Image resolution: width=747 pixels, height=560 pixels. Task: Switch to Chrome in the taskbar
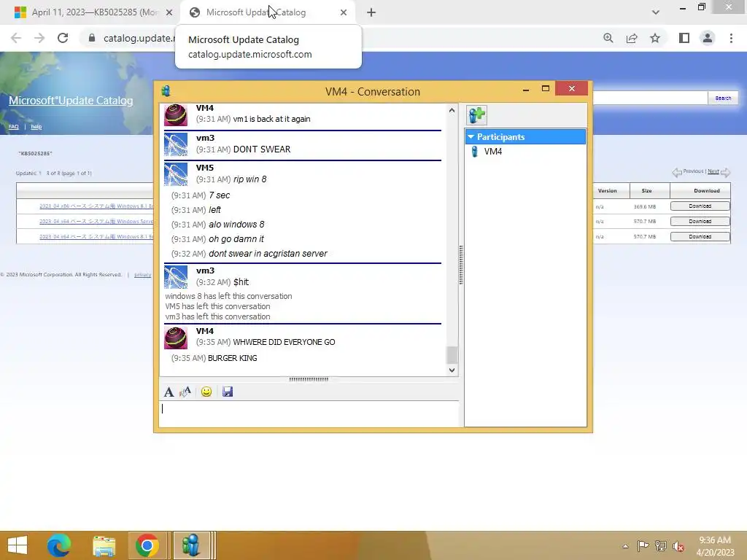point(147,545)
